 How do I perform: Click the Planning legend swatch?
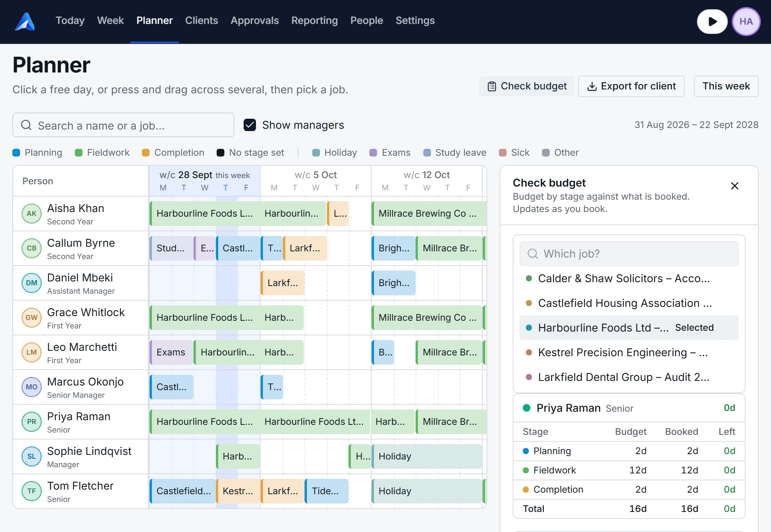coord(16,153)
